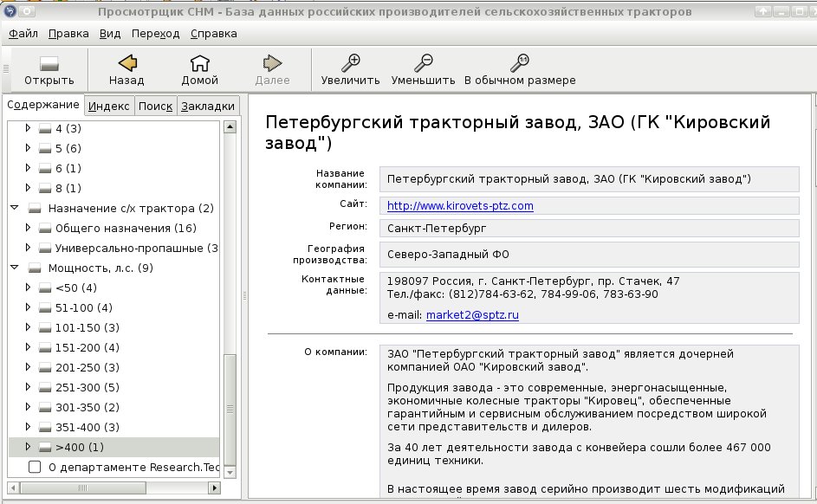Expand the 251-300 (5) node

28,386
